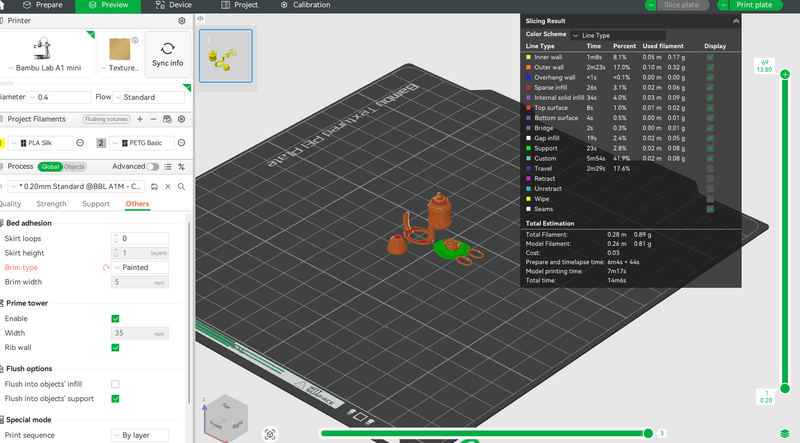
Task: Click the reset camera view icon
Action: [270, 434]
